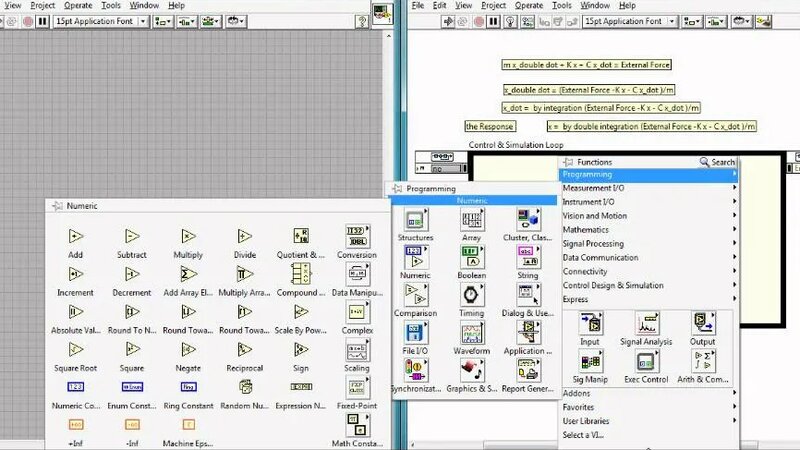The width and height of the screenshot is (800, 450).
Task: Open Operate menu in right window
Action: 529,5
